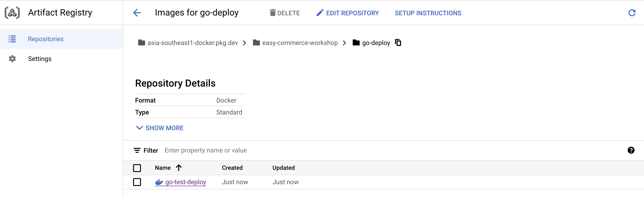Viewport: 644px width, 197px height.
Task: Navigate to asia-southeast1-docker.pkg.dev breadcrumb
Action: [193, 43]
